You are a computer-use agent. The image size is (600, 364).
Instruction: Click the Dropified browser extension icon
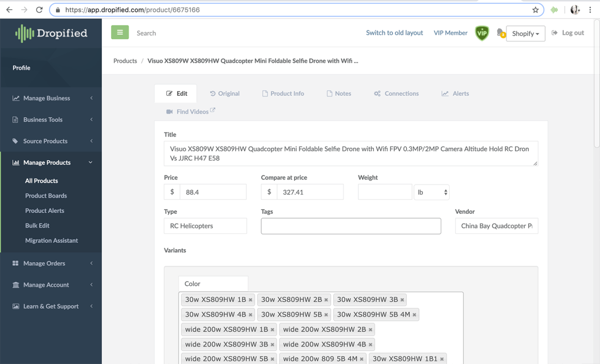coord(554,10)
